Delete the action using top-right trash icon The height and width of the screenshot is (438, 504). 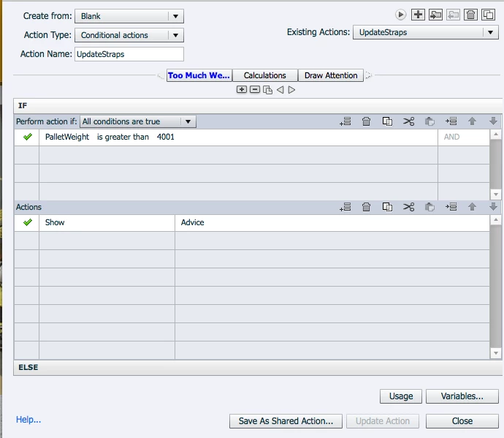[470, 15]
